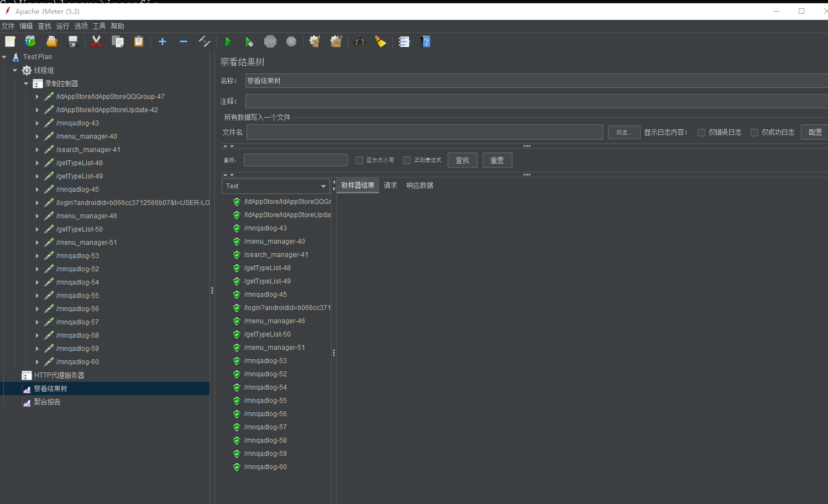Viewport: 828px width, 504px height.
Task: Click the HTTP代理服务器 icon
Action: point(27,375)
